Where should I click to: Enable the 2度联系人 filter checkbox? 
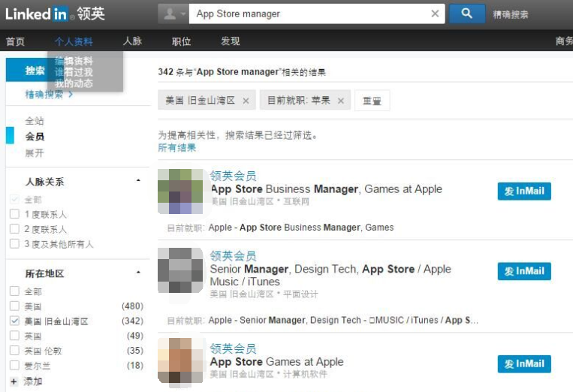click(14, 229)
